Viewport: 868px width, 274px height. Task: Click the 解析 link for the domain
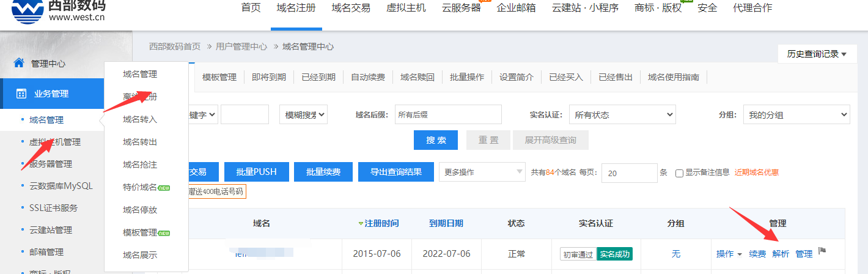coord(781,254)
